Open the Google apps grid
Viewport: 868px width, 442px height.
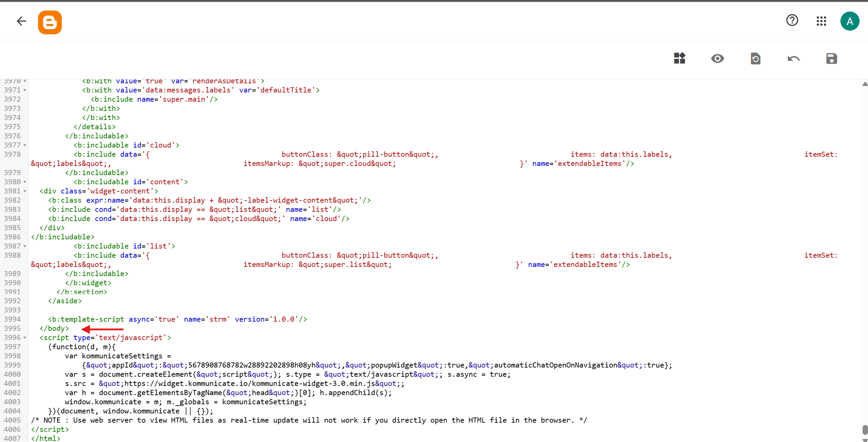click(x=821, y=21)
